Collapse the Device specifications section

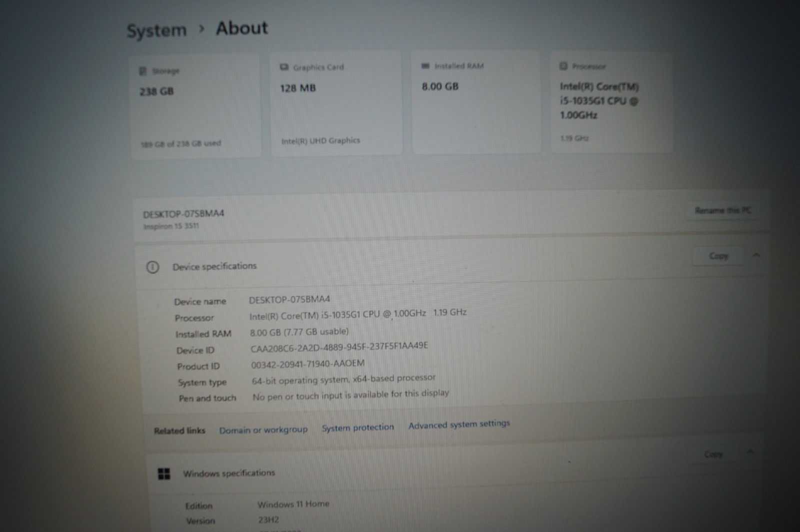click(756, 255)
